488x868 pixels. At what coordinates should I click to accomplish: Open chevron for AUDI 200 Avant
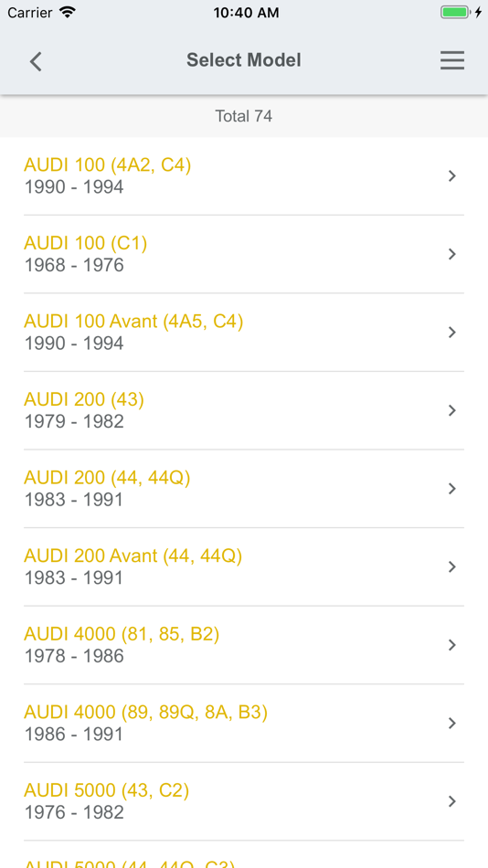coord(452,566)
